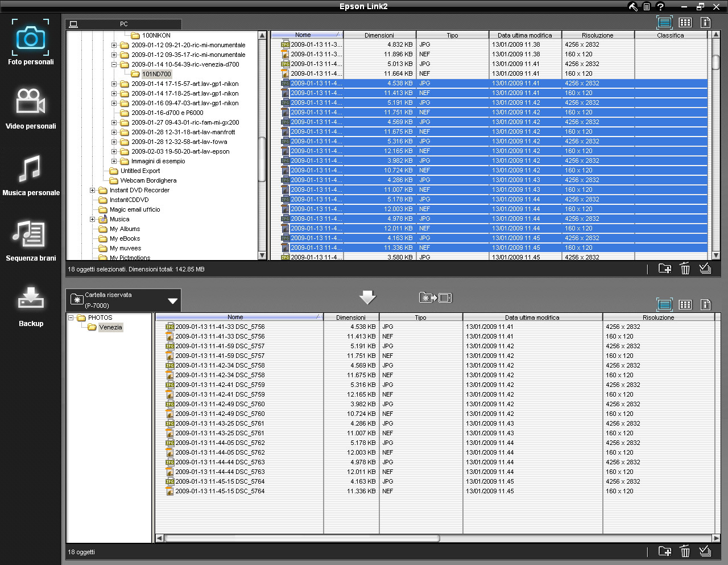Delete selected files in upper pane
Screen dimensions: 728x565
[685, 269]
